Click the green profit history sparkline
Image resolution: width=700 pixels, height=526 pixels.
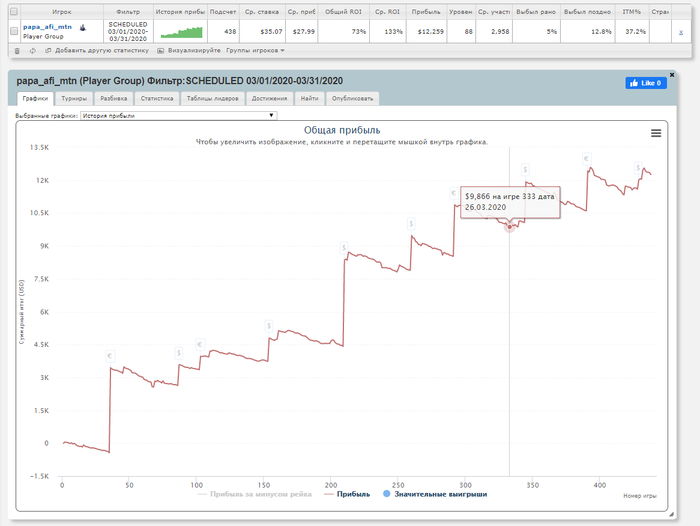(181, 32)
